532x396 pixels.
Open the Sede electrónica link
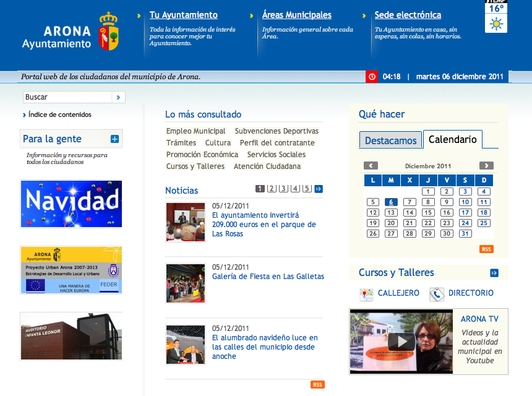click(x=408, y=15)
